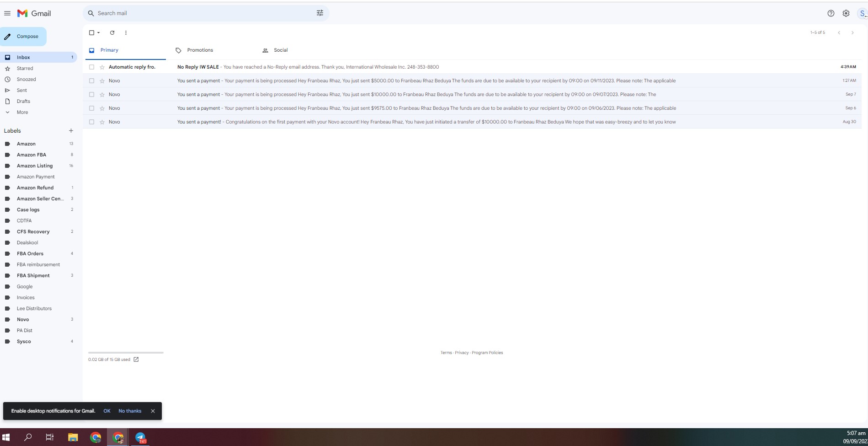The image size is (868, 446).
Task: Open the Google account avatar
Action: click(x=863, y=13)
